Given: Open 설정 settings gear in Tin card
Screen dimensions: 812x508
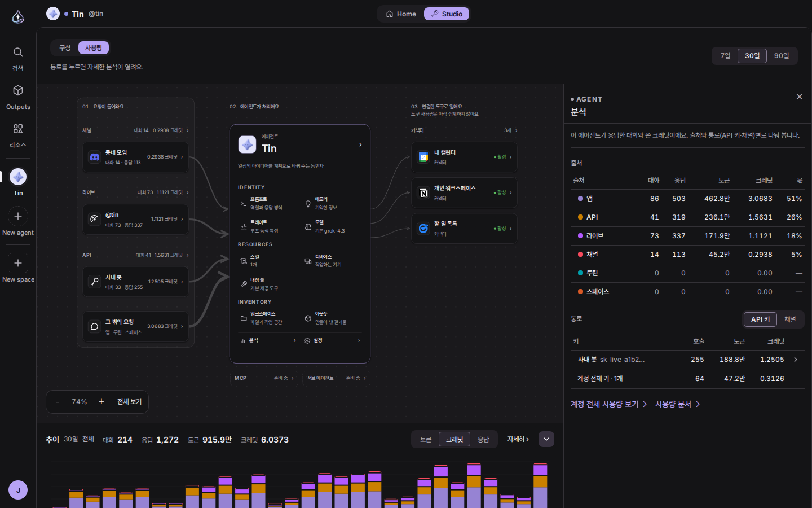Looking at the screenshot, I should (333, 340).
